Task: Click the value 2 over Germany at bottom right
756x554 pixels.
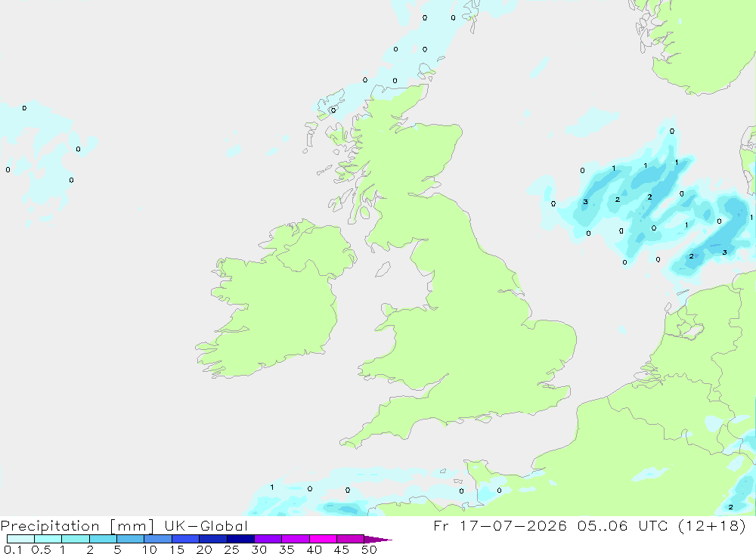Action: coord(731,506)
